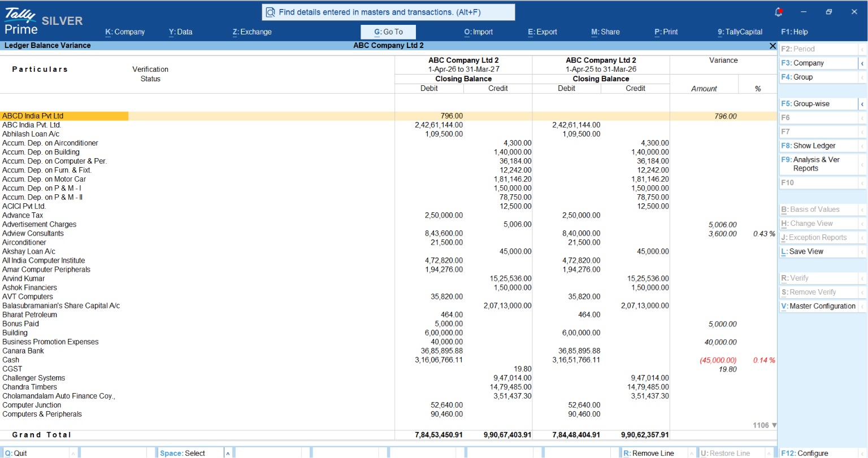The height and width of the screenshot is (458, 868).
Task: Click the 0.43 % variance value
Action: tap(764, 234)
